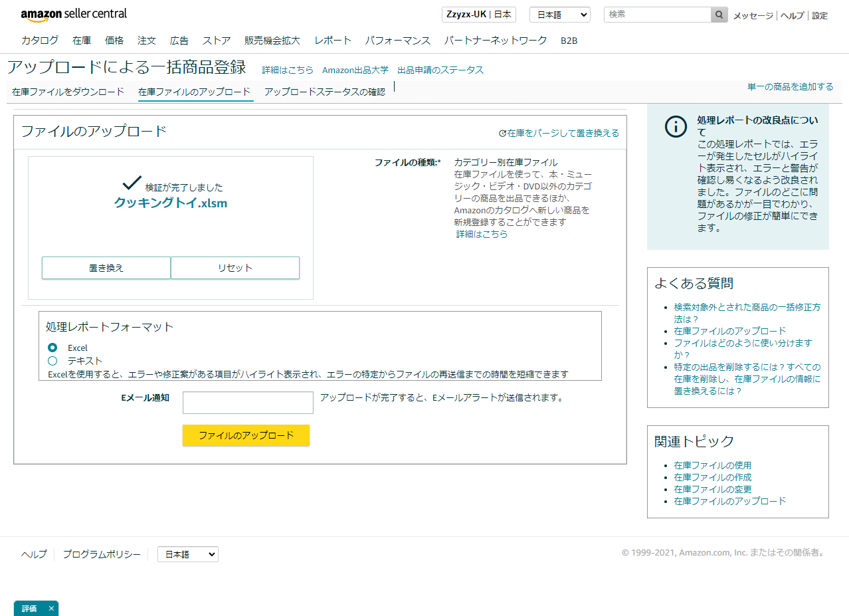Click the ファイルのアップロード yellow button
The height and width of the screenshot is (616, 849).
pos(246,436)
